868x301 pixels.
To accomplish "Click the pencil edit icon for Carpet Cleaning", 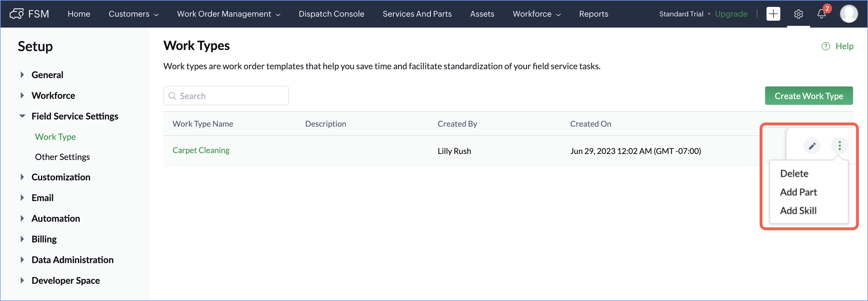I will tap(812, 146).
